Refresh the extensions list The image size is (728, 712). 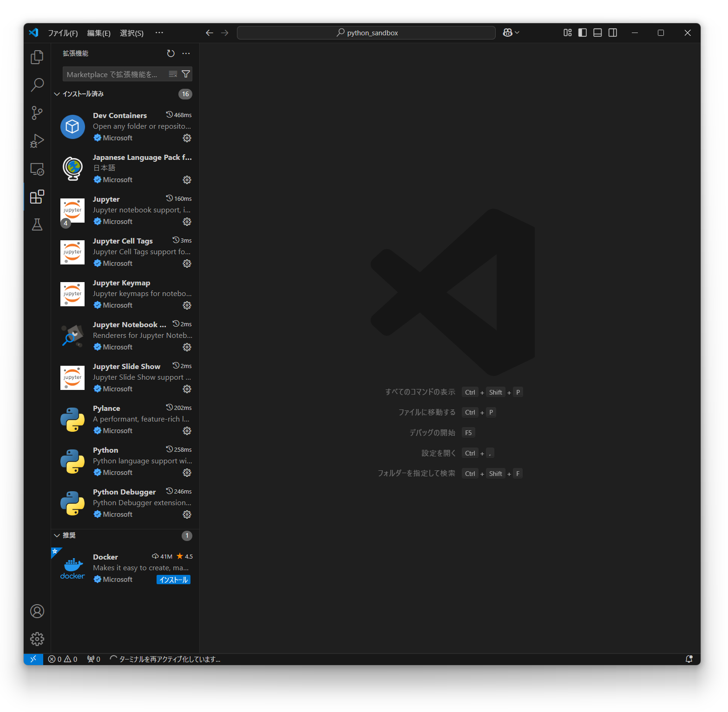171,53
